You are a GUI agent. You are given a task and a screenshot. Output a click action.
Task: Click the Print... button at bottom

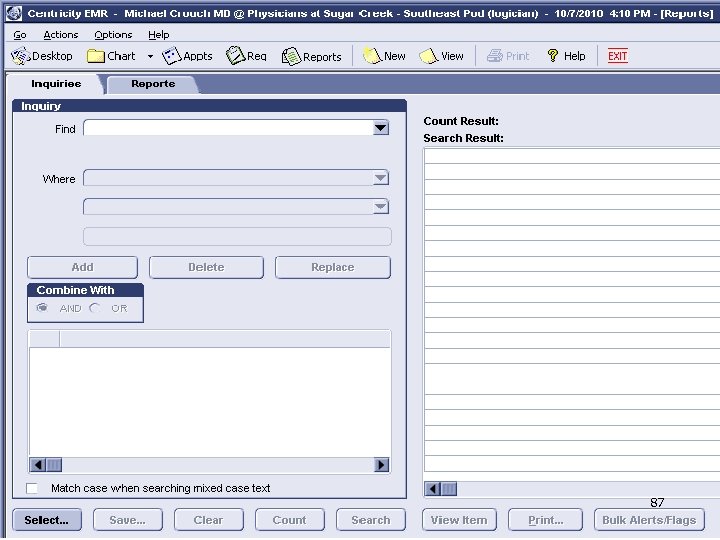coord(546,520)
